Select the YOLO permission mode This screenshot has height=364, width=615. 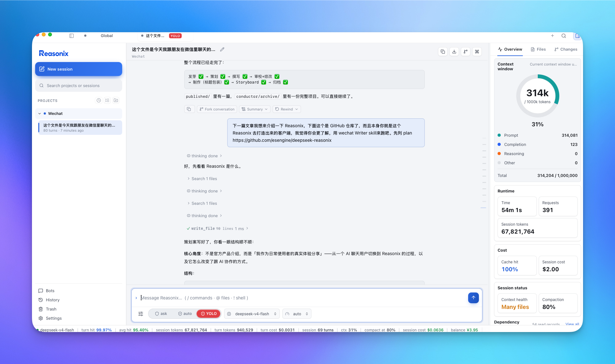(209, 314)
